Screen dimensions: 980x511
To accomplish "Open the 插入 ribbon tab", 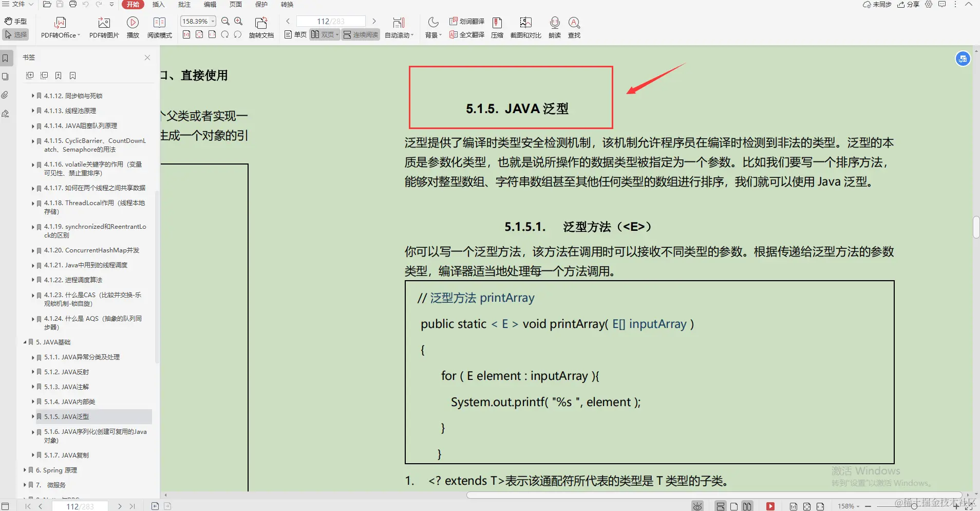I will 158,4.
